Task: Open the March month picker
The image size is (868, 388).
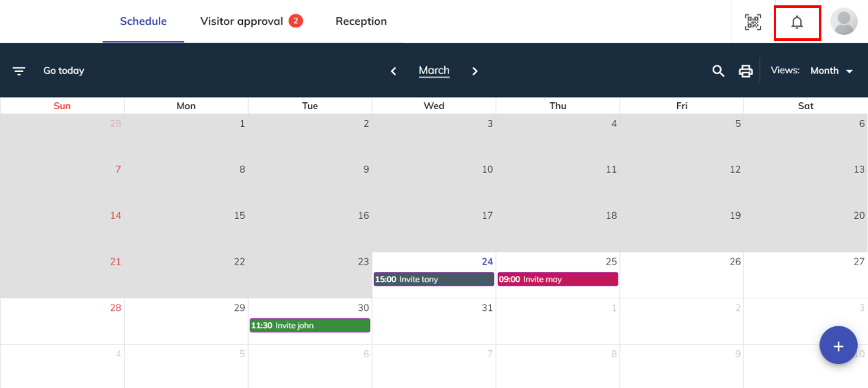Action: pyautogui.click(x=434, y=70)
